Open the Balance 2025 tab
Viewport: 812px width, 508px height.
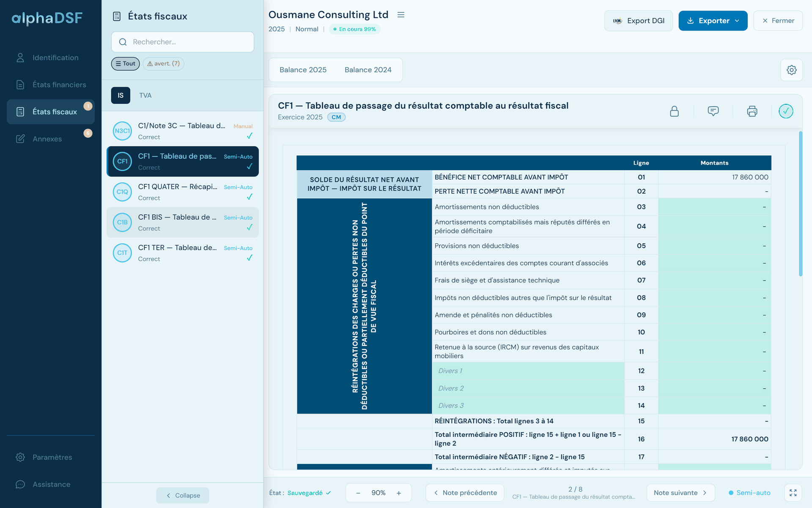pos(303,70)
